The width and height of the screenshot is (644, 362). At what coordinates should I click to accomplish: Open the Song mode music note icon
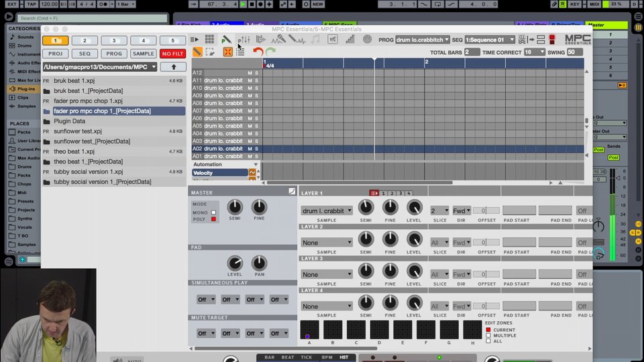(315, 40)
